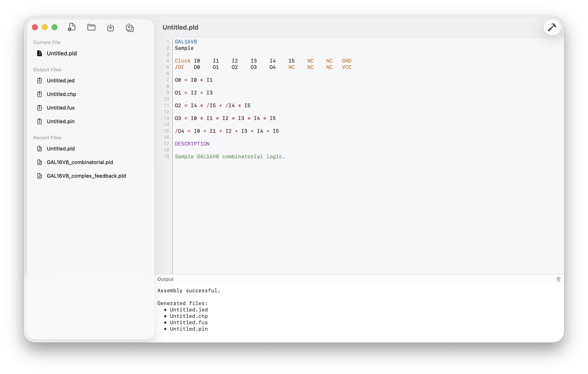Screen dimensions: 588x374
Task: Clear output with the trash icon
Action: click(558, 279)
